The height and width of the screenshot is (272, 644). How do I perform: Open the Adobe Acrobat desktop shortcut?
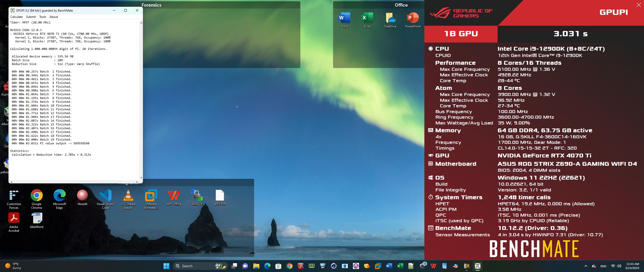(14, 222)
